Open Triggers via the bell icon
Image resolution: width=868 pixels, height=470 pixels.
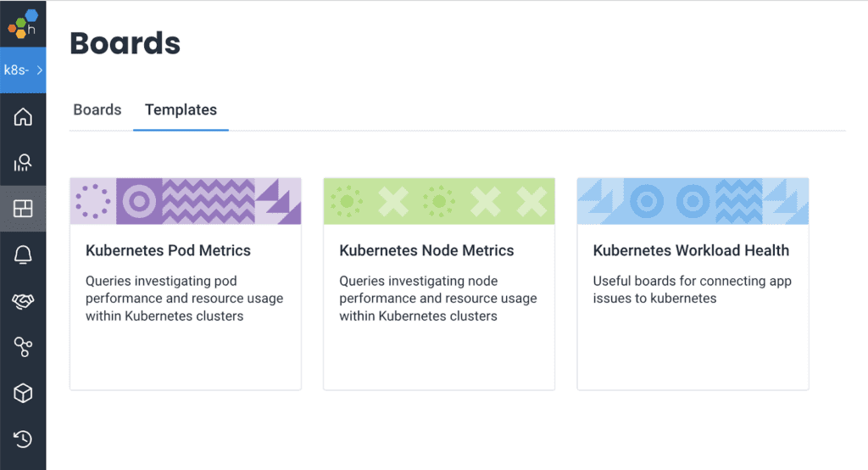23,255
